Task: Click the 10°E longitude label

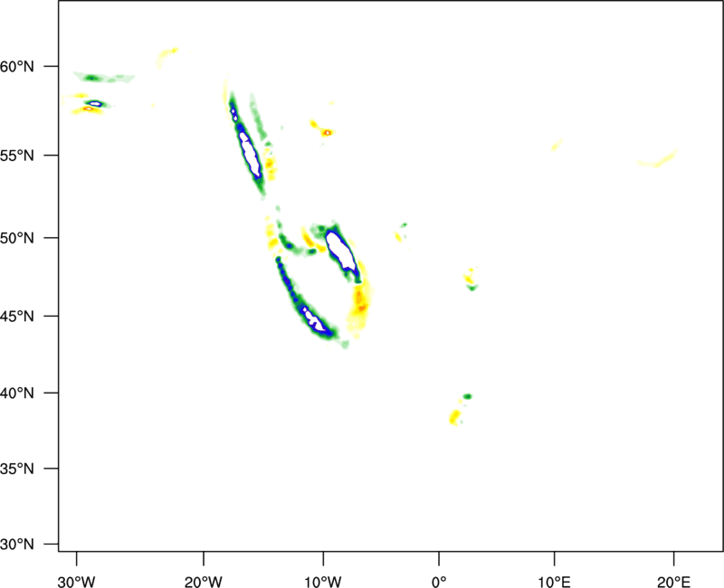Action: (x=554, y=582)
